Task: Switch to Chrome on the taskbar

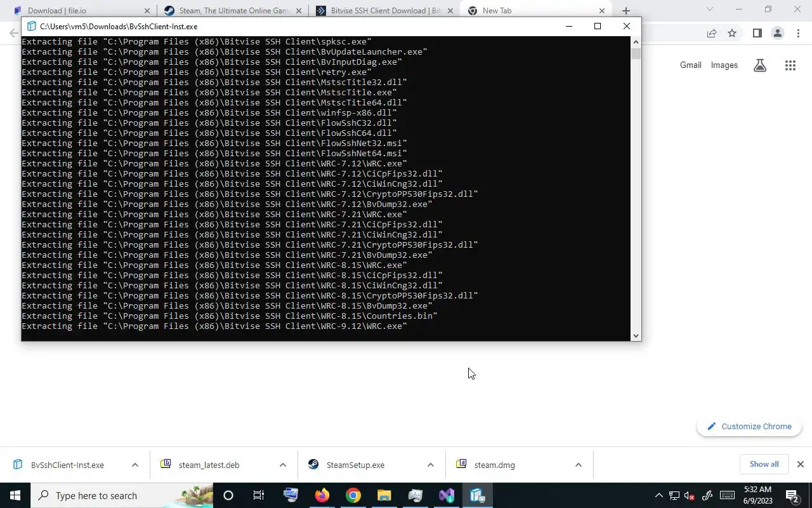Action: (353, 495)
